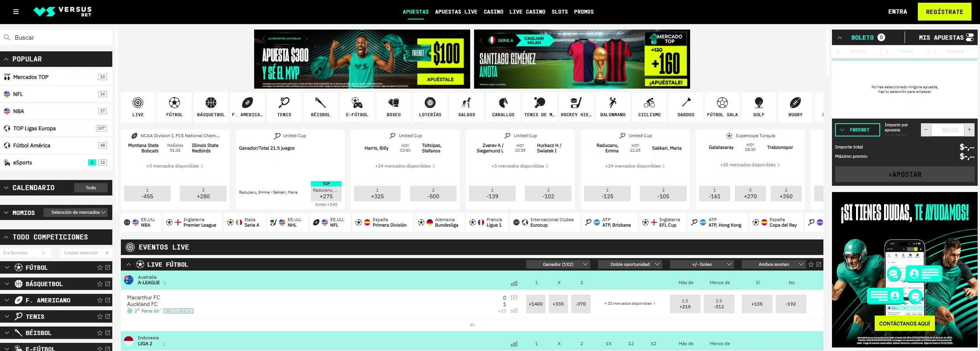Toggle the Mis Apuestas switch
Screen dimensions: 980x351
[x=970, y=37]
